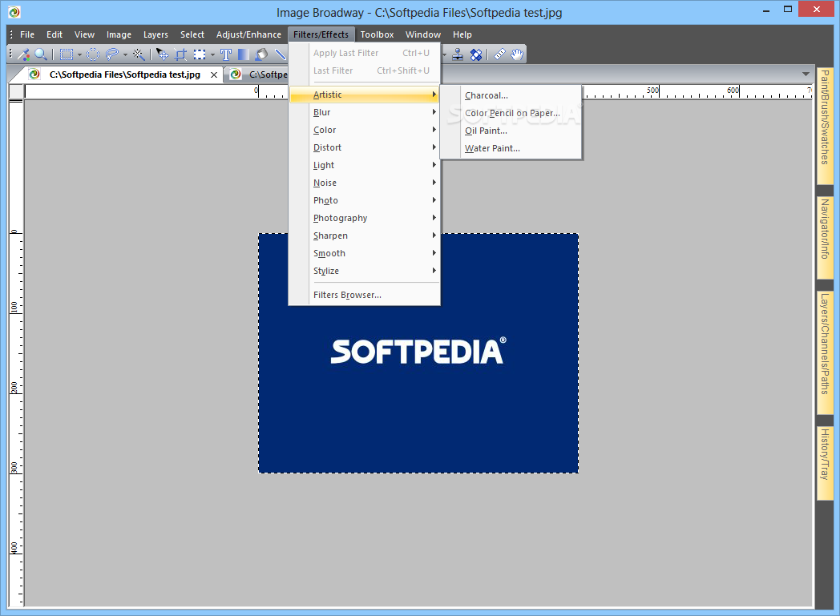Close the Filters/Effects menu

321,34
